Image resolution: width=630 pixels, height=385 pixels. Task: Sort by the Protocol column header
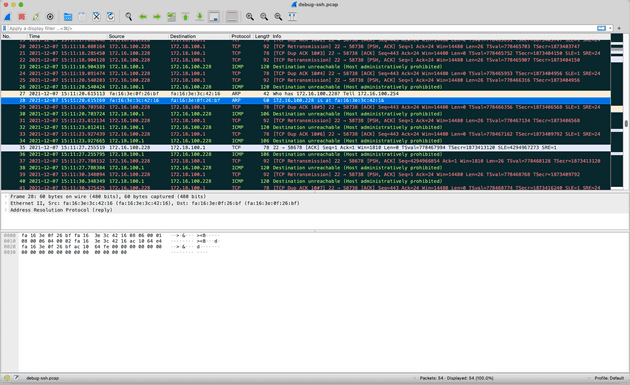pyautogui.click(x=241, y=36)
